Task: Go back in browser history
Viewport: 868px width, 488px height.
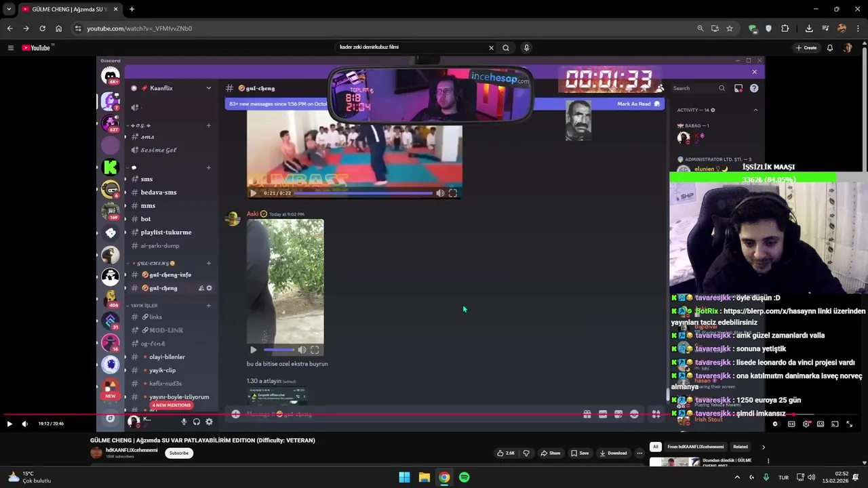Action: [9, 28]
